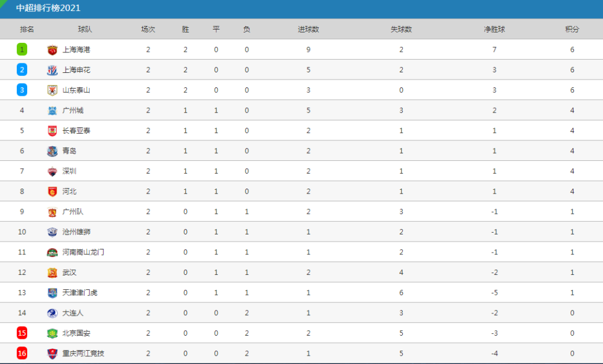Open the 深圳 team logo
603x364 pixels.
52,171
